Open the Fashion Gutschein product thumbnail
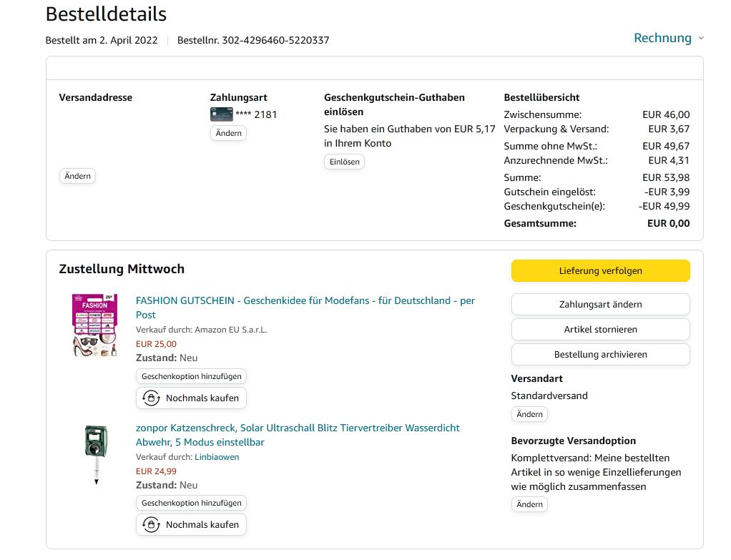Viewport: 731px width, 560px height. (x=94, y=325)
